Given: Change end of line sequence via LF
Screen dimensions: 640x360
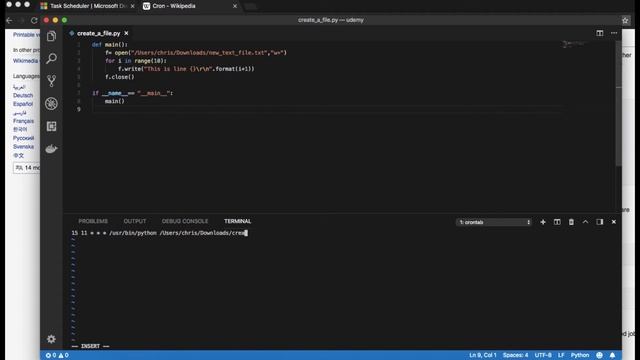Looking at the screenshot, I should click(561, 355).
